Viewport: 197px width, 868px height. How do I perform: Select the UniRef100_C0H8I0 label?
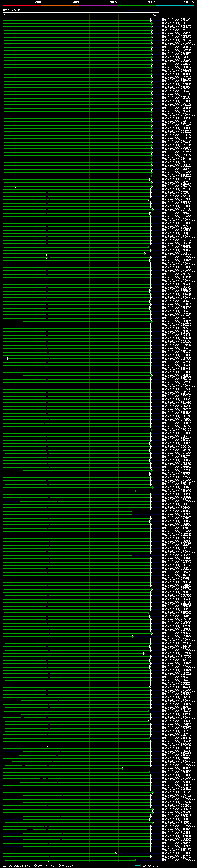177,332
